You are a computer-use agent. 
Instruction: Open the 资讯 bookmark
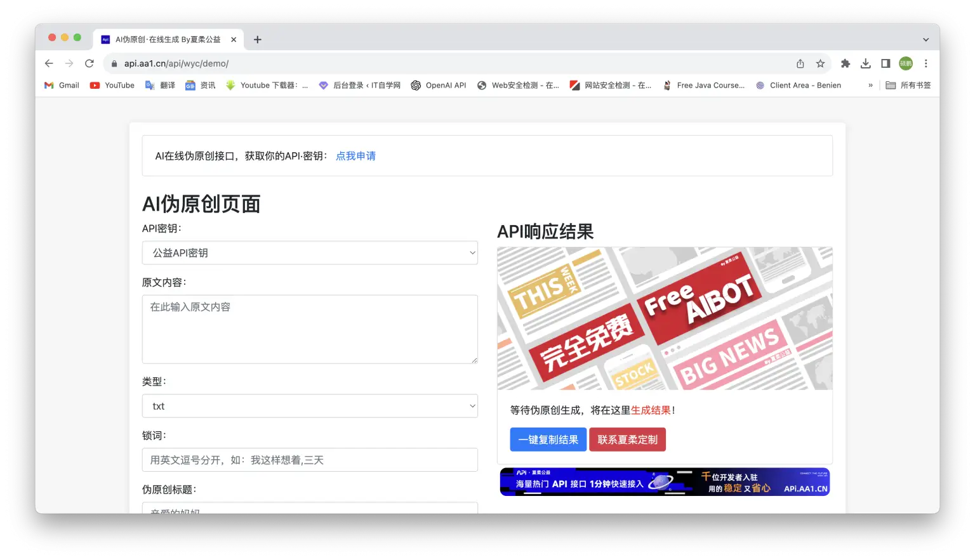(x=200, y=85)
